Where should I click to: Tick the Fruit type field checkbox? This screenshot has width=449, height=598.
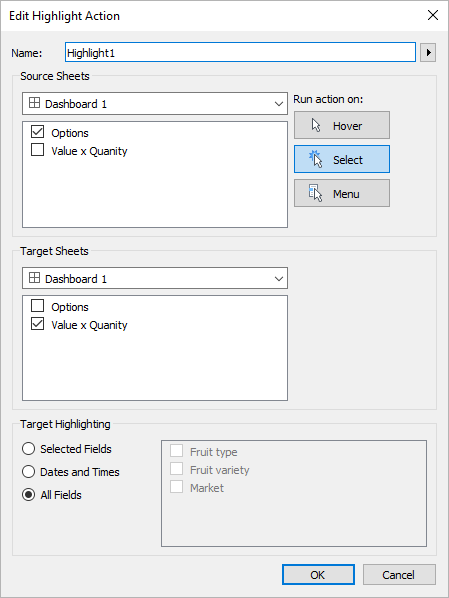176,451
